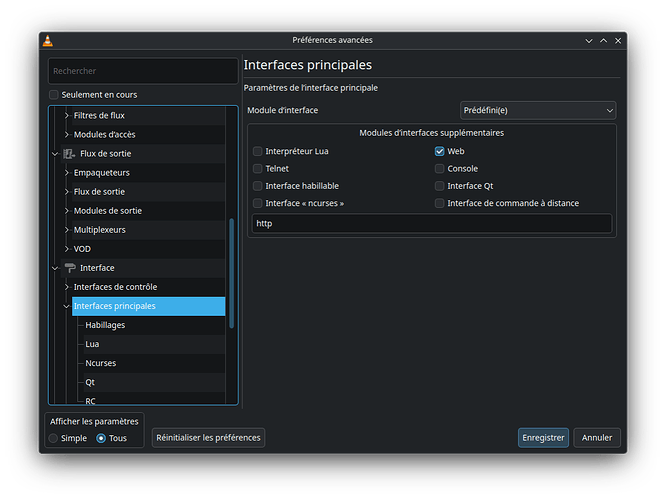Enable the Interface habillable checkbox

(257, 186)
